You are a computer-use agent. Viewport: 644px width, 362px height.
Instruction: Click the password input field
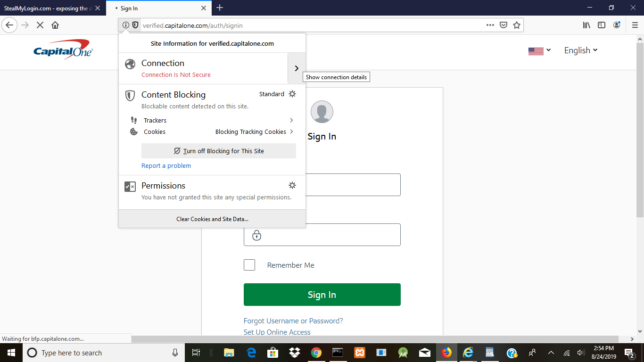322,235
